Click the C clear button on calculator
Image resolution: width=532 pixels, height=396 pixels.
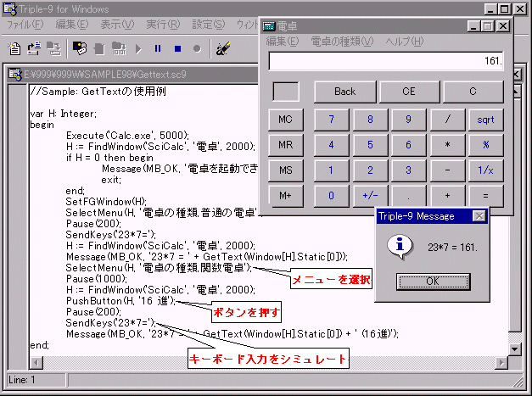pos(473,92)
